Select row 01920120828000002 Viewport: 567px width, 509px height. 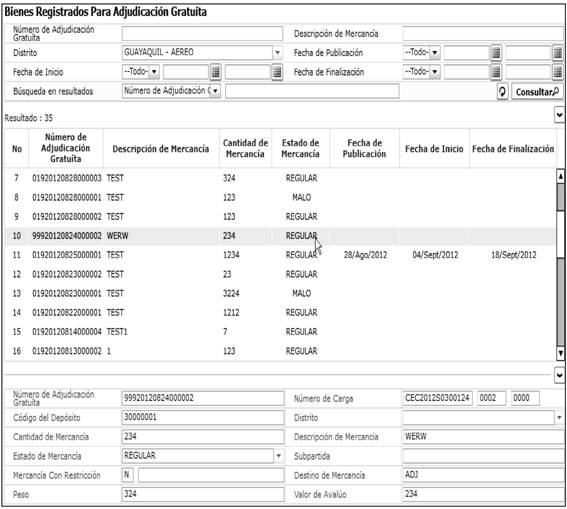coord(280,217)
